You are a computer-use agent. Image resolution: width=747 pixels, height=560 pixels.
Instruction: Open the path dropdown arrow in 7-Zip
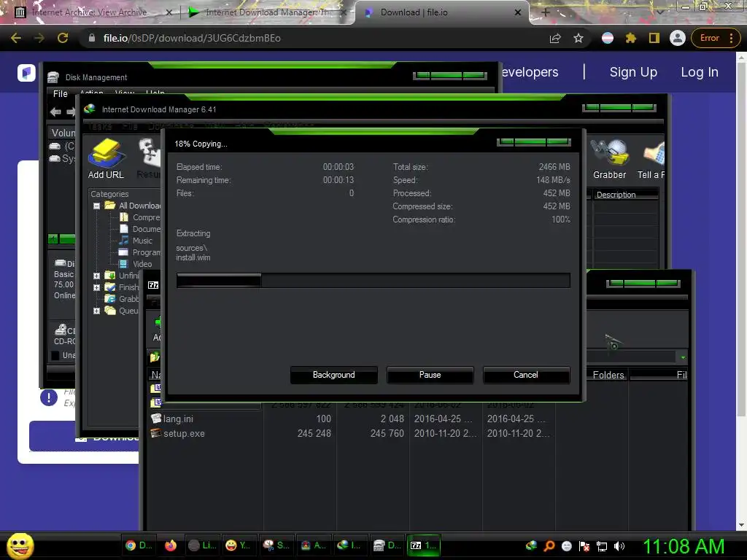pos(683,357)
